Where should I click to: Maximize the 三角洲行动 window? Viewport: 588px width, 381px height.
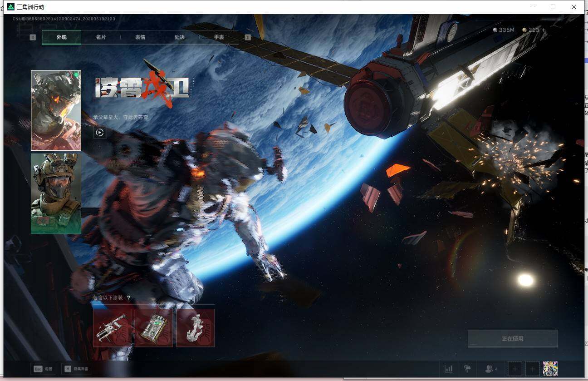click(x=553, y=7)
